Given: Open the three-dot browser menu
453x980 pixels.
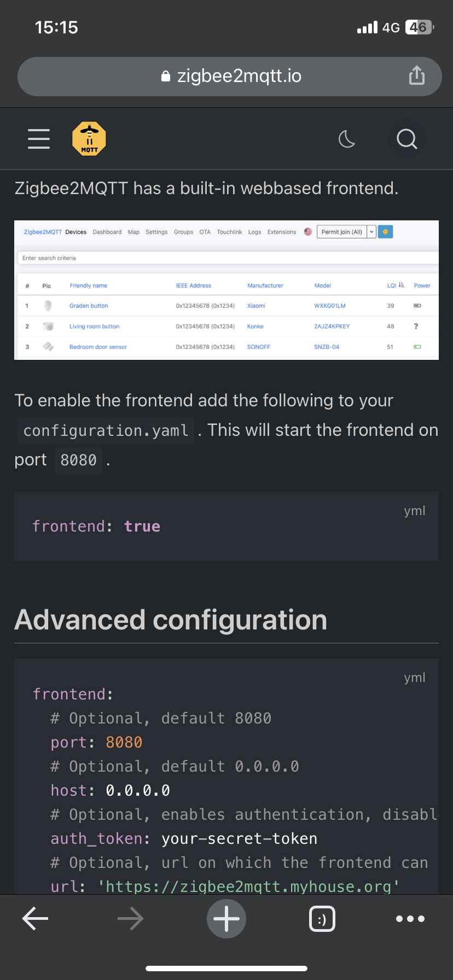Looking at the screenshot, I should 410,919.
